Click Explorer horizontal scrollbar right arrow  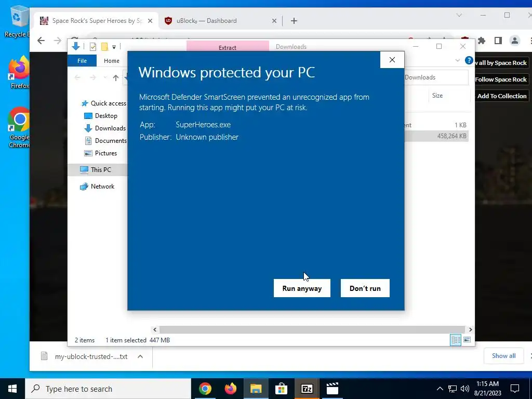coord(470,329)
